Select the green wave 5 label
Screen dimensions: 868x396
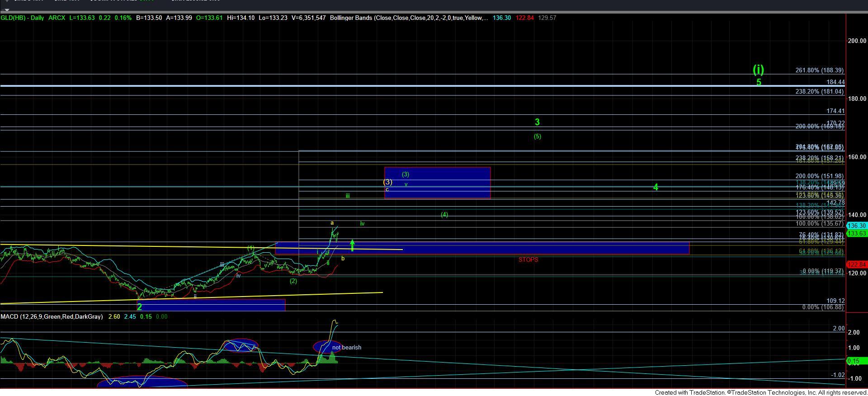(759, 82)
